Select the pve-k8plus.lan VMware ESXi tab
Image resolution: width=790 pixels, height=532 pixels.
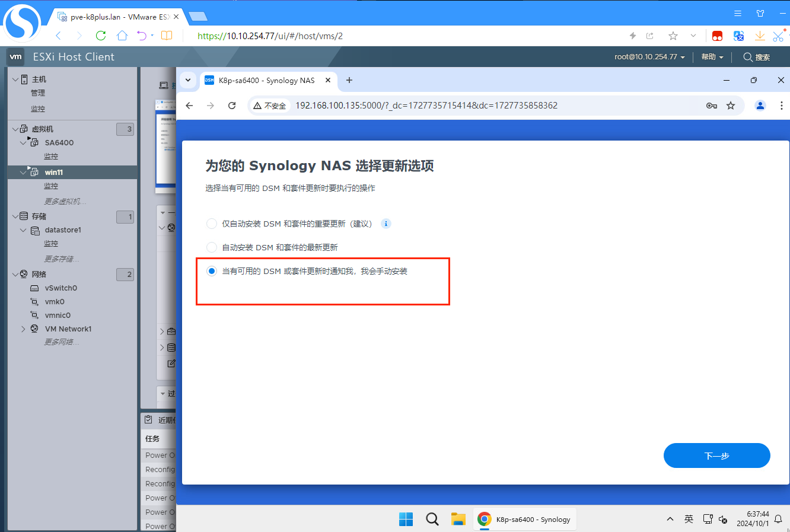[x=119, y=17]
